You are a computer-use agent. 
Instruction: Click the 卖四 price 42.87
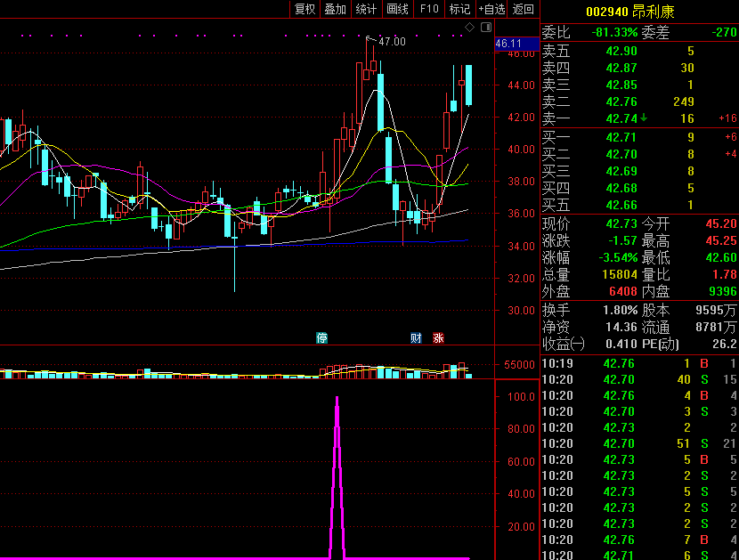coord(621,68)
